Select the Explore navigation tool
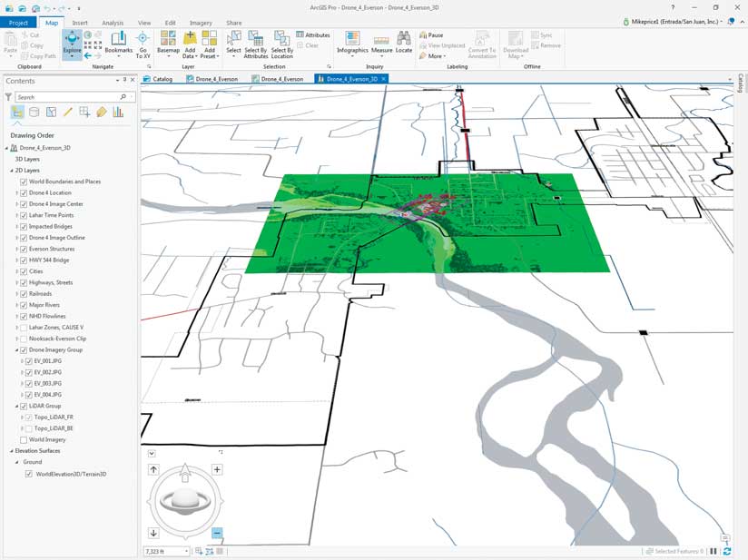748x560 pixels. (72, 44)
